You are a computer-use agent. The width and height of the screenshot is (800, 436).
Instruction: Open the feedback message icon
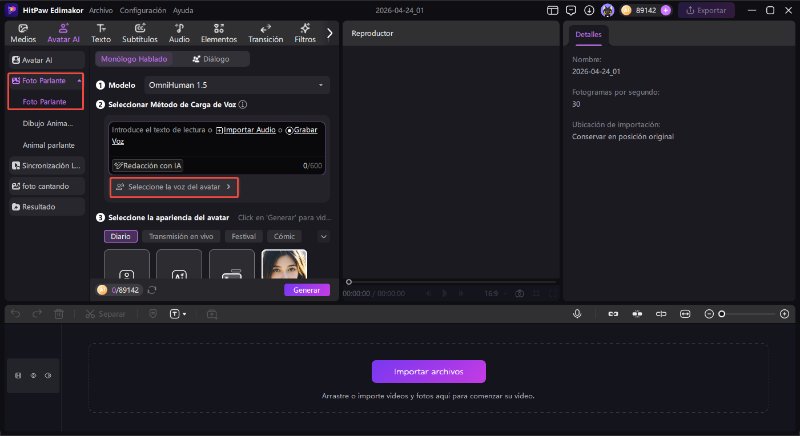click(571, 10)
